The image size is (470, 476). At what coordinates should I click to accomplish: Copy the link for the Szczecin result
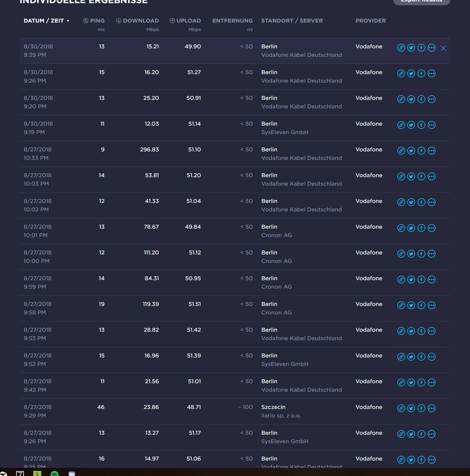coord(401,408)
